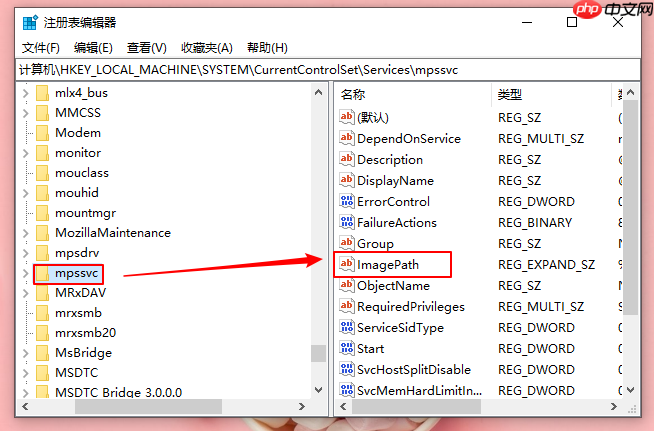Open the 文件(F) menu
654x431 pixels.
pyautogui.click(x=41, y=48)
